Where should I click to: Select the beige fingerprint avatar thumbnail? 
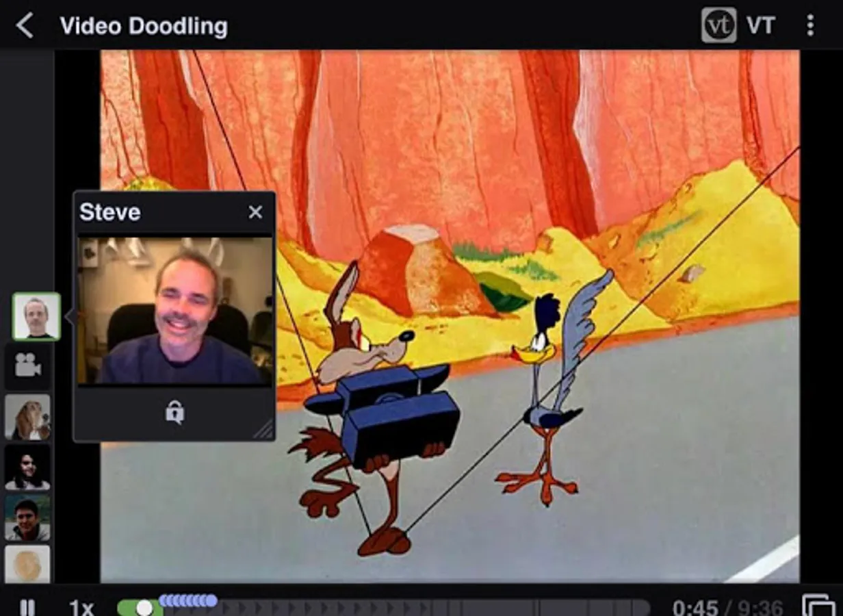[x=27, y=565]
